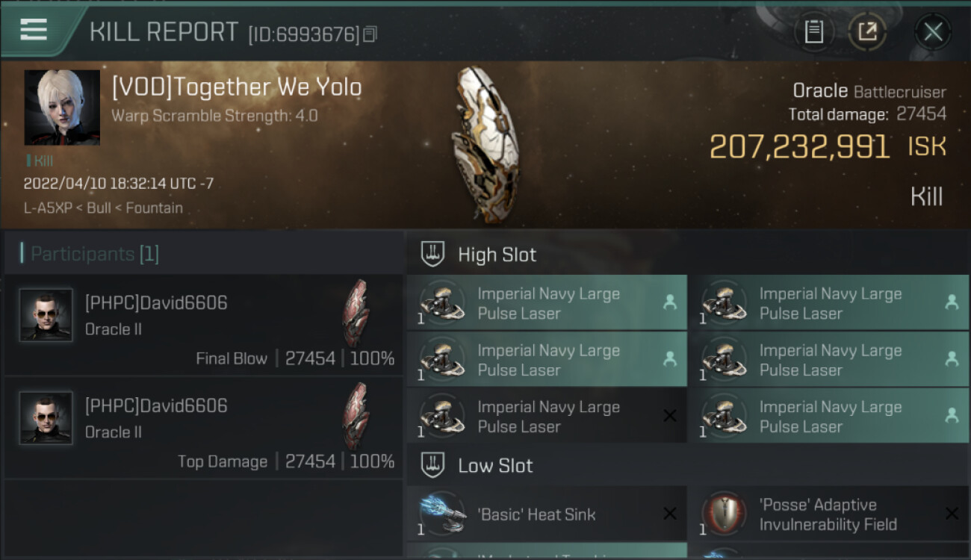Close the kill report window

coord(933,32)
